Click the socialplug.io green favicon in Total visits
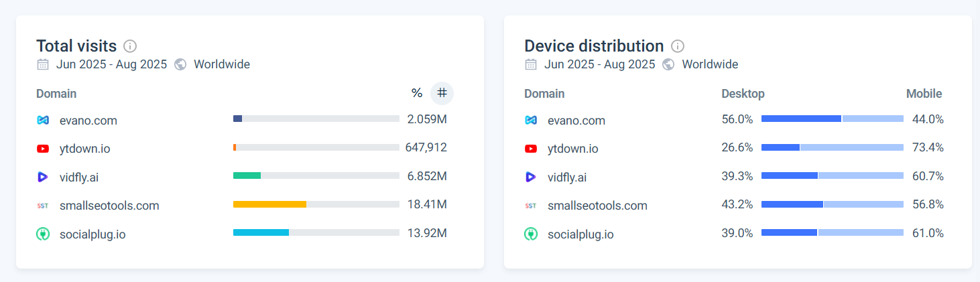This screenshot has width=980, height=282. tap(43, 234)
